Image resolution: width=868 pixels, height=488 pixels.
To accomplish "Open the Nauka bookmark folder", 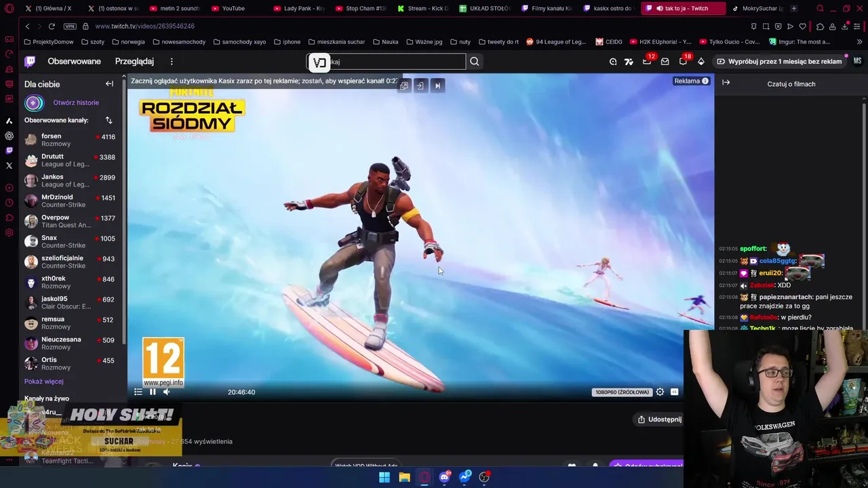I will [385, 42].
